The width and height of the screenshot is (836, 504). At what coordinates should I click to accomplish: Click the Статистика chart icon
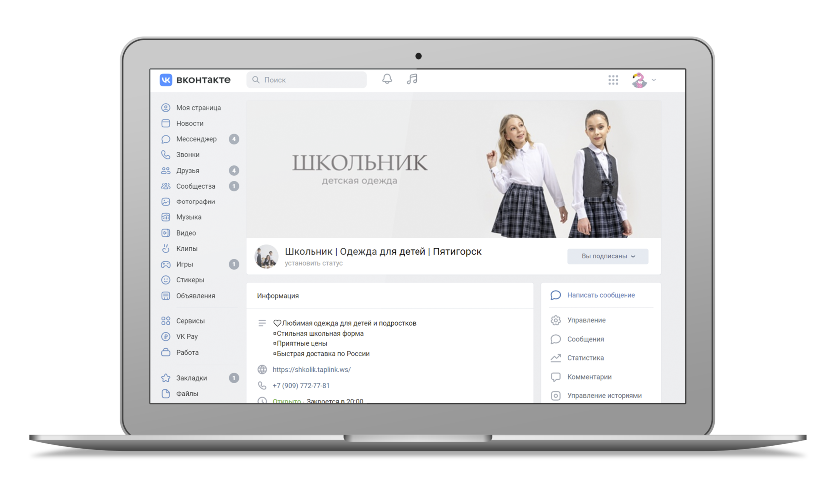[556, 358]
